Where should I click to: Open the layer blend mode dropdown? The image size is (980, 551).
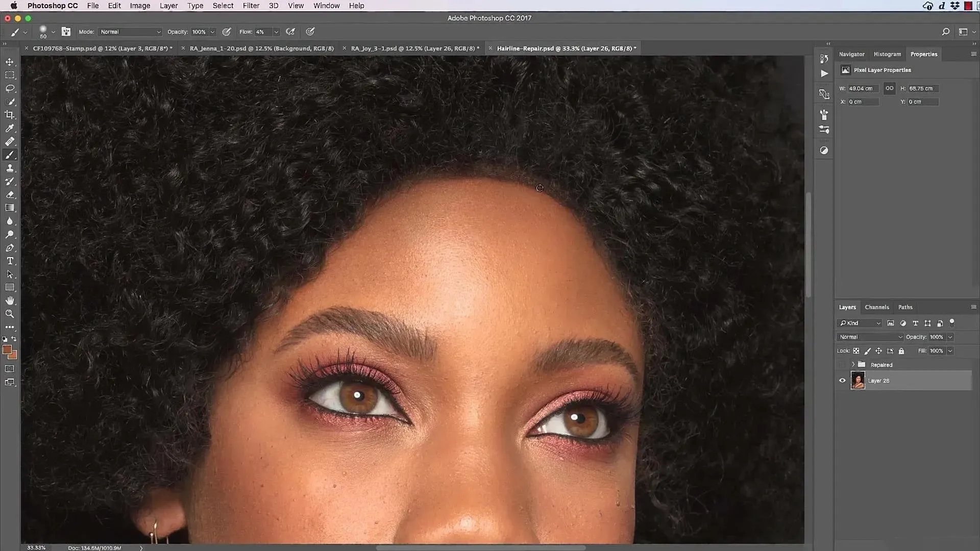870,337
